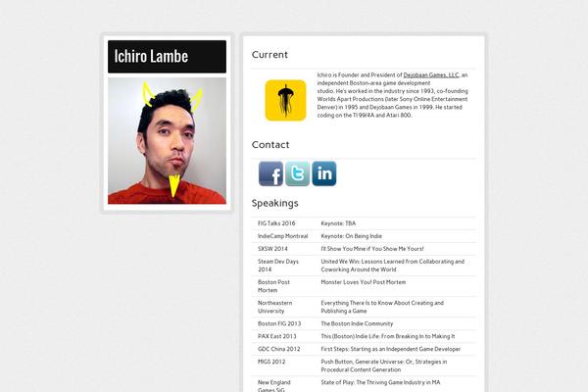Image resolution: width=588 pixels, height=392 pixels.
Task: Follow the Dejobaan Games, LLC link
Action: point(431,75)
